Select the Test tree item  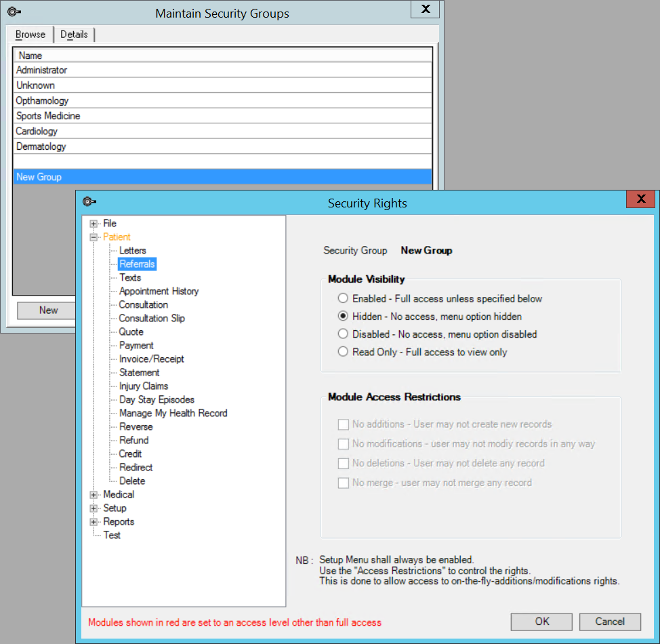pyautogui.click(x=112, y=536)
